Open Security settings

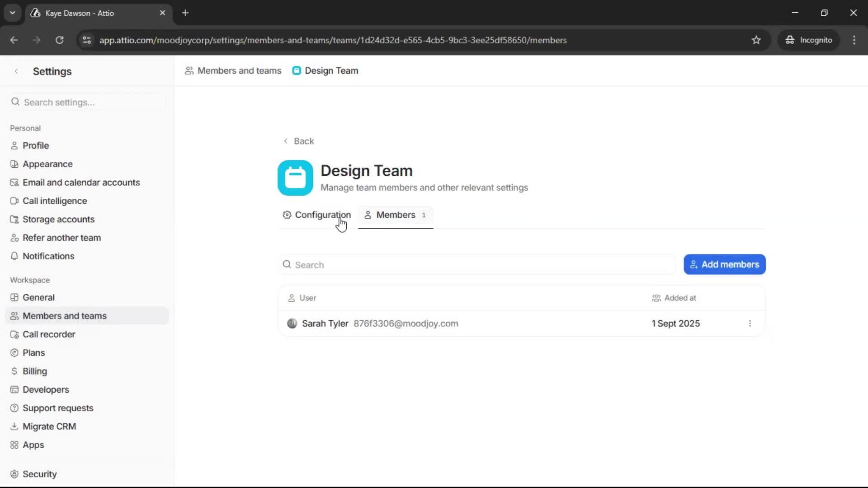coord(40,474)
